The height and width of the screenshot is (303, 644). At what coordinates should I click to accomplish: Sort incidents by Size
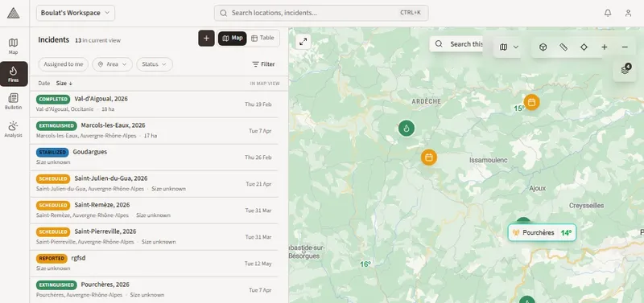pos(64,84)
